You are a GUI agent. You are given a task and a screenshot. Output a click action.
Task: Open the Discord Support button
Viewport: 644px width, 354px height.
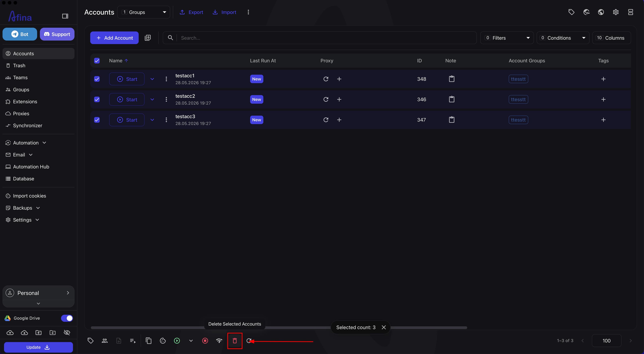click(57, 34)
